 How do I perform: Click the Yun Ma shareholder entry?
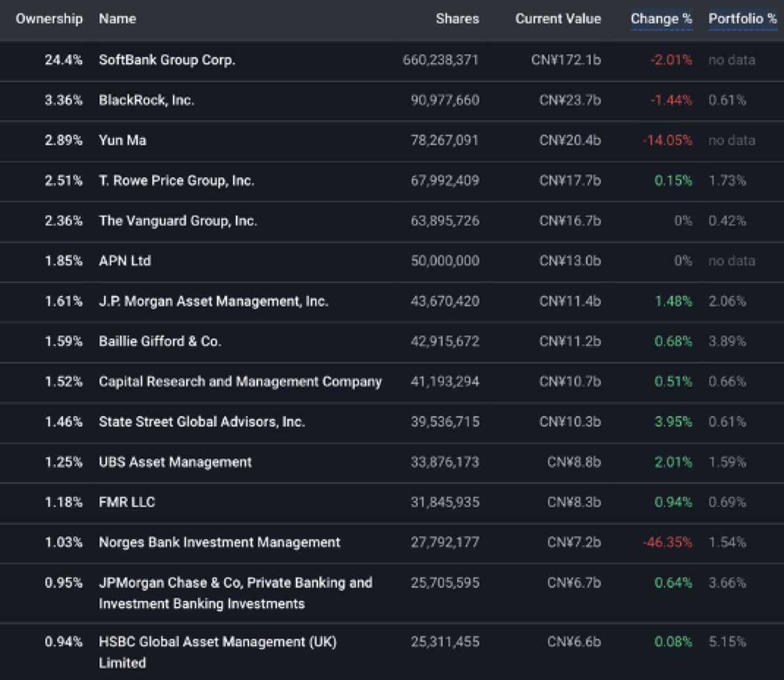point(123,140)
